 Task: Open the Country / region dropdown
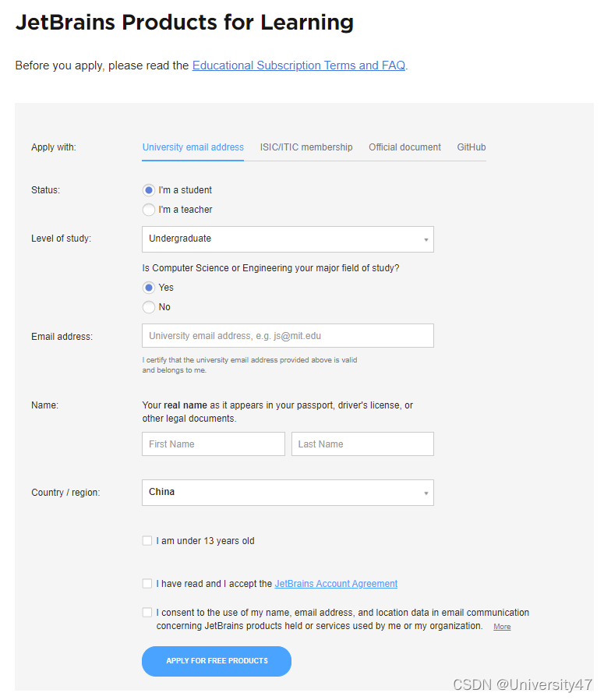[288, 493]
